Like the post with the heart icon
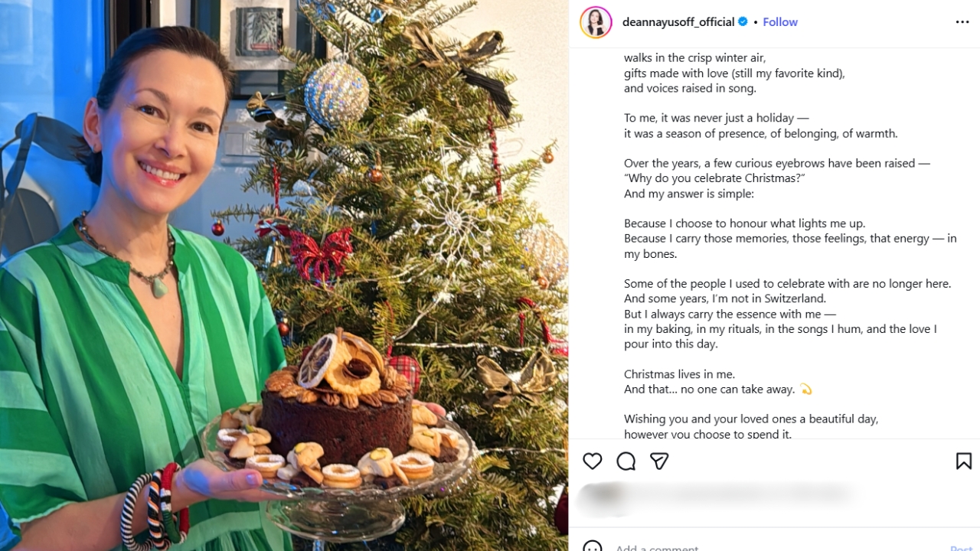 592,461
